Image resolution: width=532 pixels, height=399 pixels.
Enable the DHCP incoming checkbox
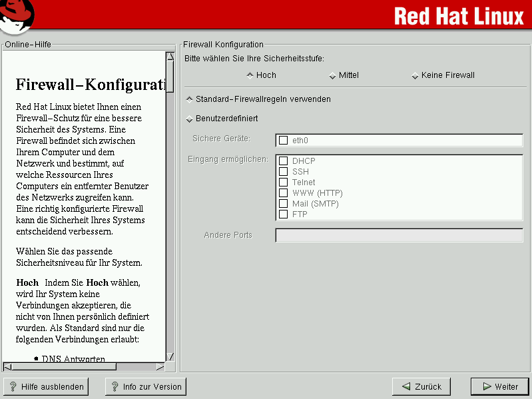click(x=284, y=161)
